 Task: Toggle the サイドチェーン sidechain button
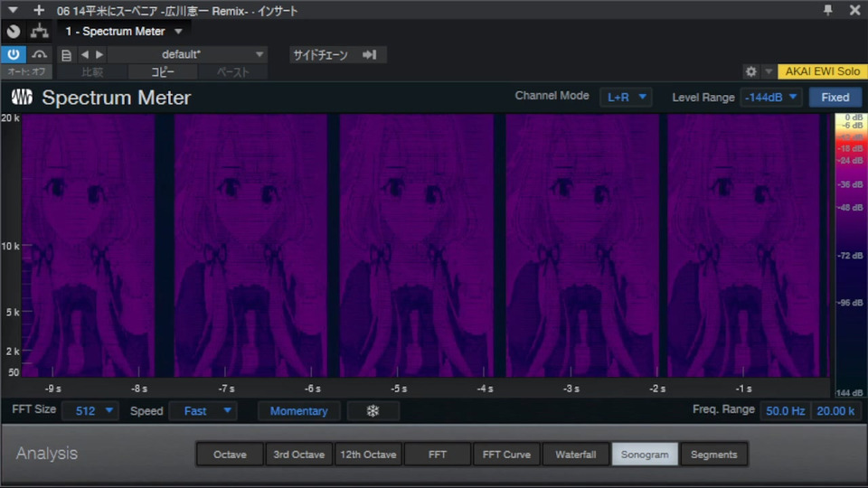pos(337,55)
